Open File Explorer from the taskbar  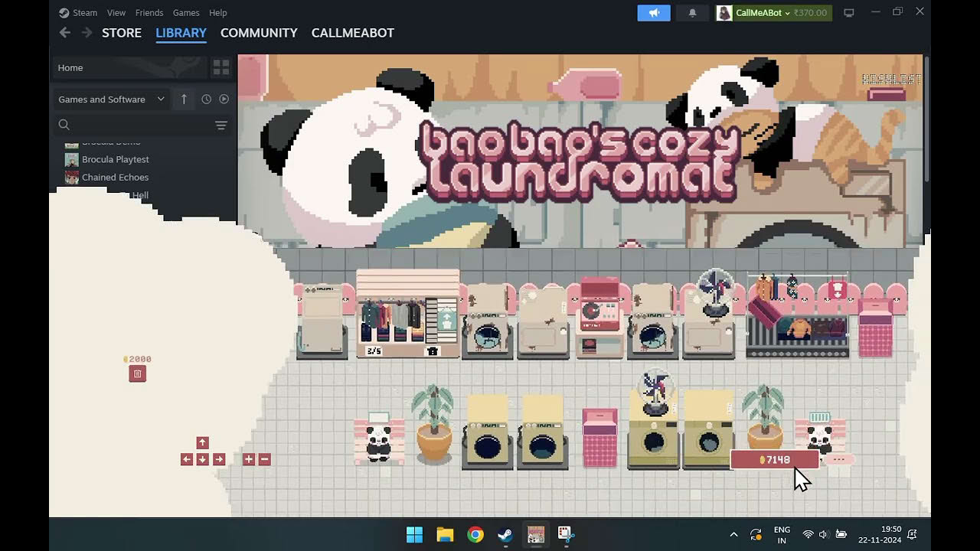pos(445,534)
